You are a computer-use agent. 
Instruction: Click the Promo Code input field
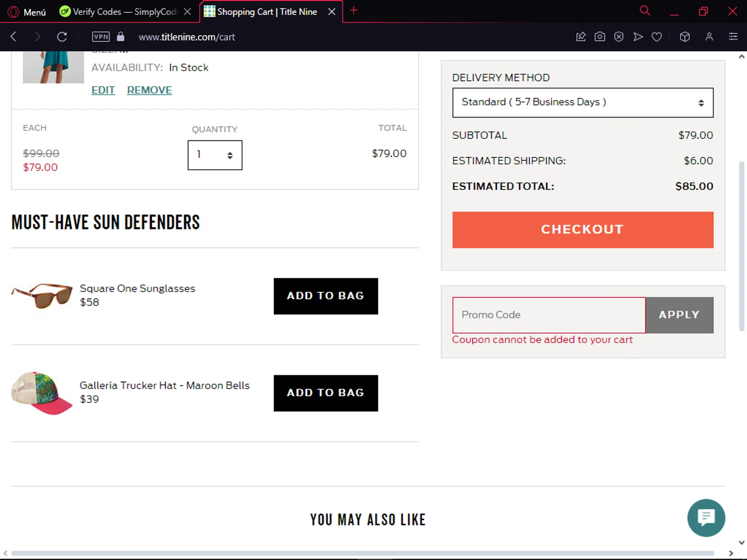tap(549, 315)
